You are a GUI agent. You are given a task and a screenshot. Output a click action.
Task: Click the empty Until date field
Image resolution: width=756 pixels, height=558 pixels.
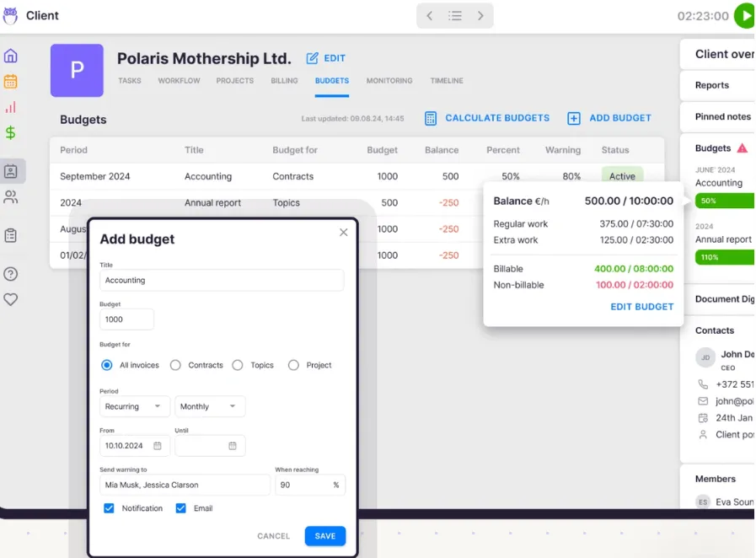[210, 446]
